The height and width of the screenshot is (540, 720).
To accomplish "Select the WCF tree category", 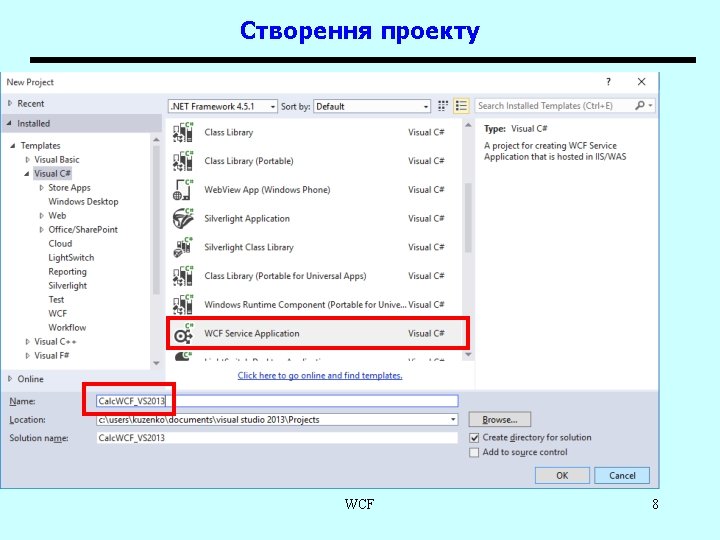I will pos(57,314).
